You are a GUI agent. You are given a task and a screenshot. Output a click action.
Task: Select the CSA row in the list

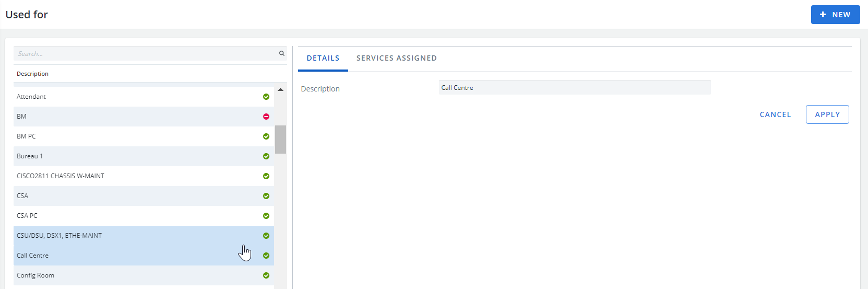tap(144, 196)
